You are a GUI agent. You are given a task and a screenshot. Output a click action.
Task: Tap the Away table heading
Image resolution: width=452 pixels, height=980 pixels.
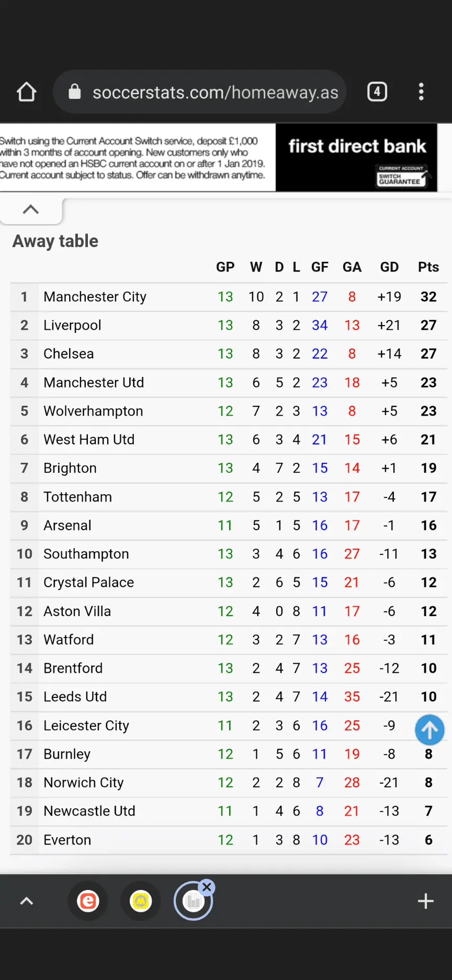[x=55, y=241]
